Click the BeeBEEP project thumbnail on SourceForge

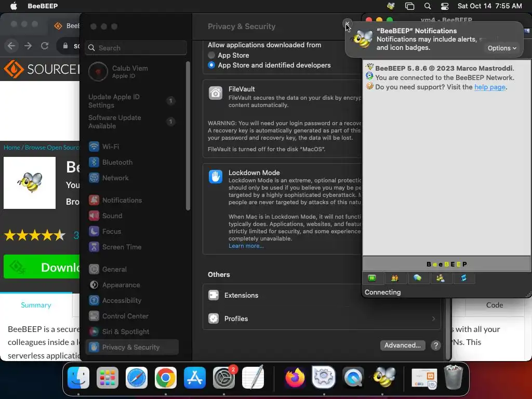tap(30, 183)
